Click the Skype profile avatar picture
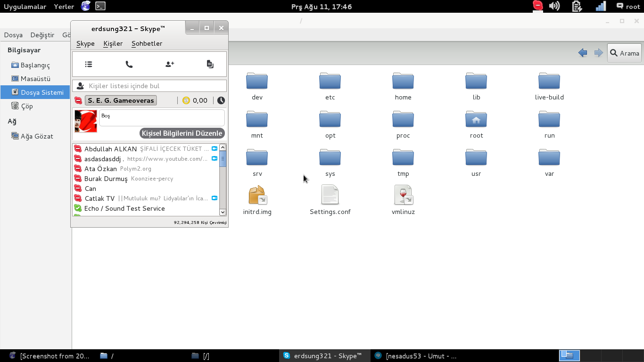Viewport: 644px width, 362px height. coord(86,121)
